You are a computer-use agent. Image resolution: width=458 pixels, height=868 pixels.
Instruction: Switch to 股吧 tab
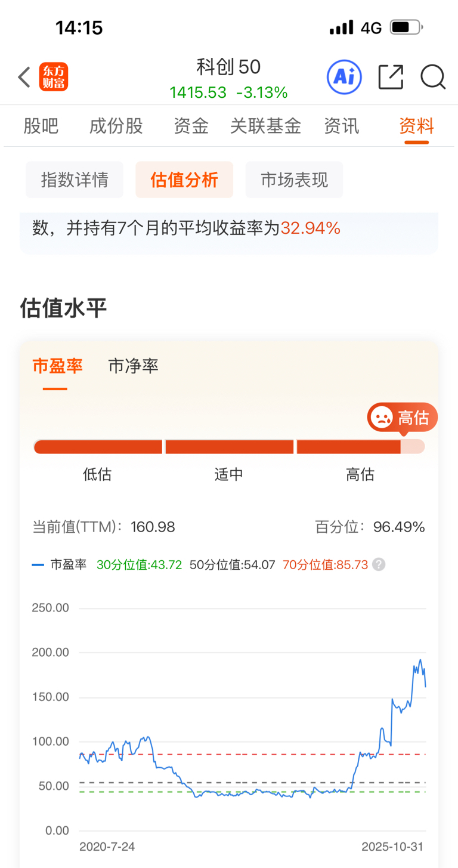41,126
